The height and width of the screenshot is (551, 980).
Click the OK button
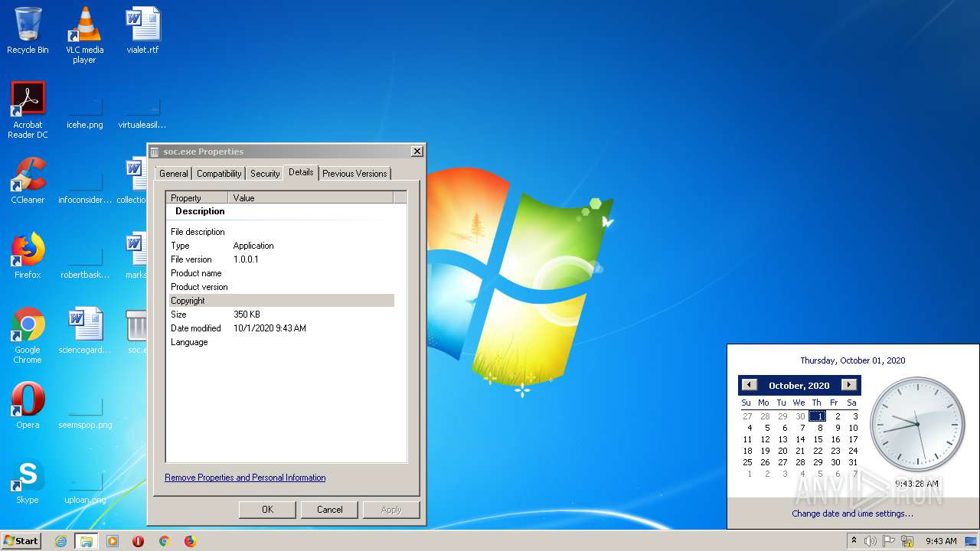coord(267,510)
